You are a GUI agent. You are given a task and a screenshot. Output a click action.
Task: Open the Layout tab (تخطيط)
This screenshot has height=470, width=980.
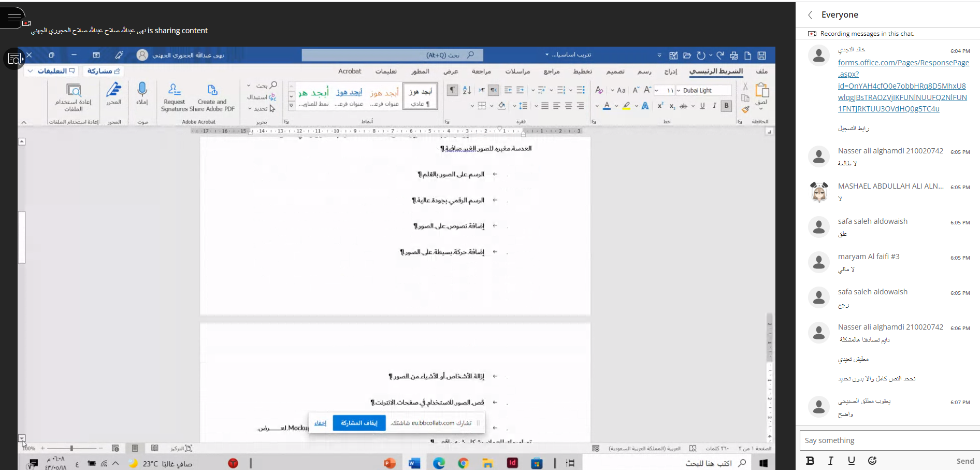[x=583, y=72]
